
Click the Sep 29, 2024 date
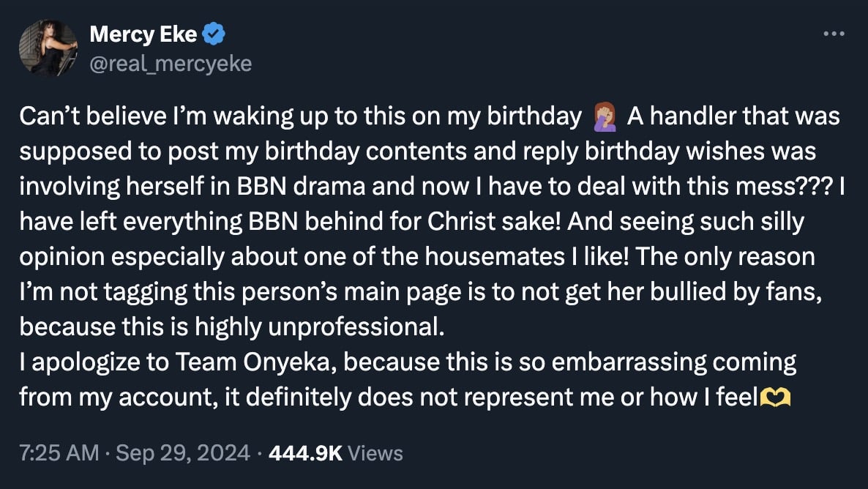click(x=184, y=453)
